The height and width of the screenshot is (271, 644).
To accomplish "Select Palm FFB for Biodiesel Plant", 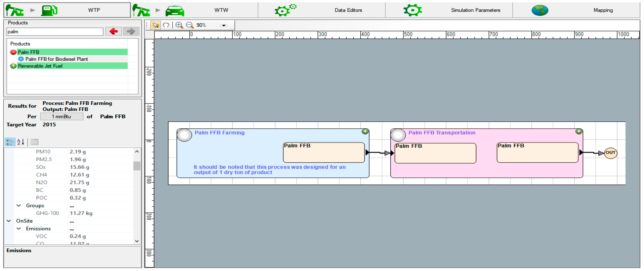I will tap(57, 59).
